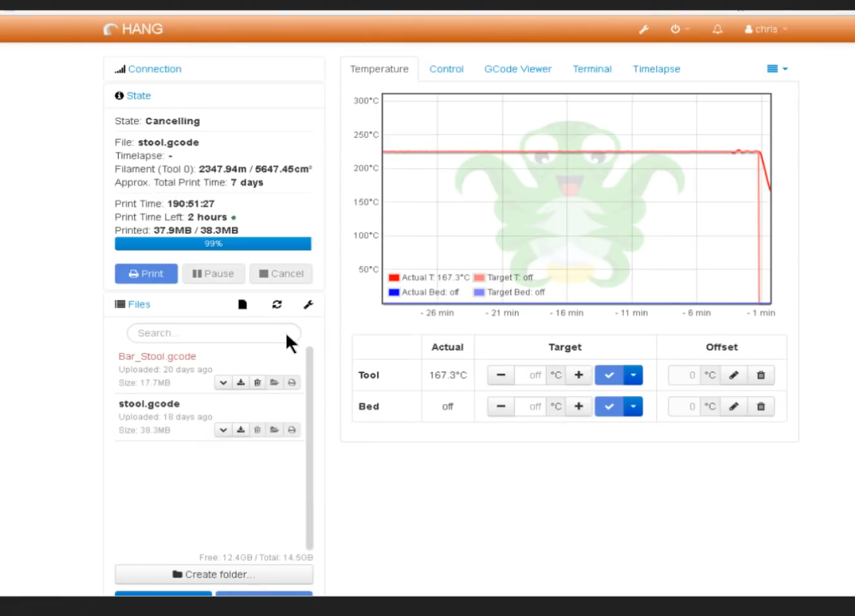This screenshot has width=855, height=616.
Task: Delete the Bar_Stool.gcode file
Action: [x=258, y=382]
